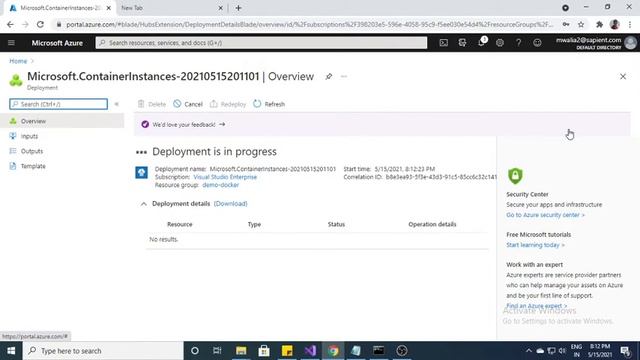Open the Azure portal hamburger menu
The image size is (640, 360).
11,43
